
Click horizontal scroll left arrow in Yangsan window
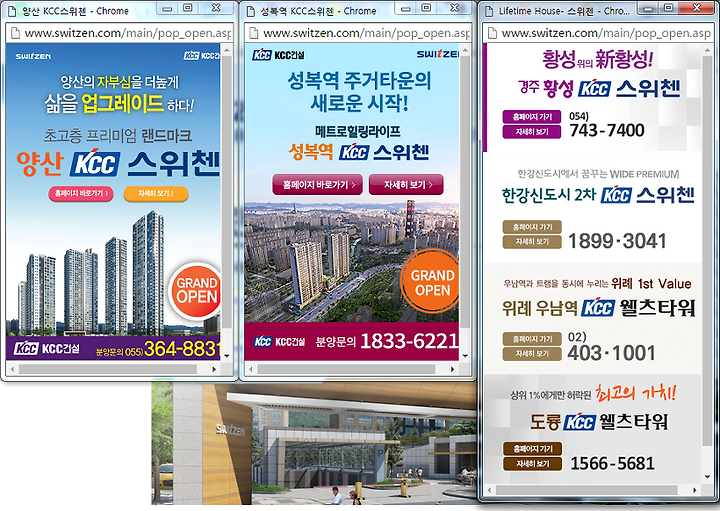12,369
